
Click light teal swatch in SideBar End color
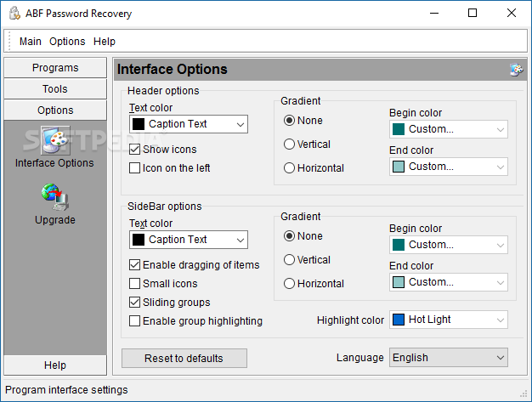tap(399, 282)
